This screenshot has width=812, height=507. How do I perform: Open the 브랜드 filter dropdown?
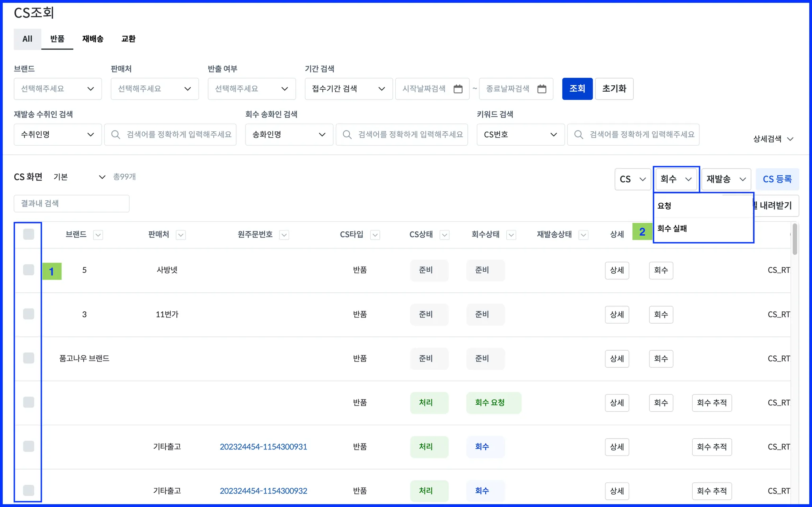[57, 89]
